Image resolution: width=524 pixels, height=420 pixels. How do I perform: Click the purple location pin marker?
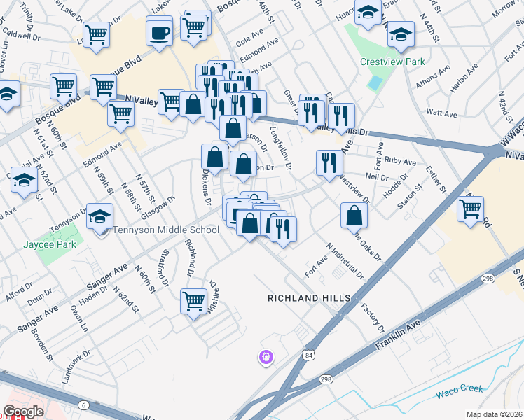266,358
